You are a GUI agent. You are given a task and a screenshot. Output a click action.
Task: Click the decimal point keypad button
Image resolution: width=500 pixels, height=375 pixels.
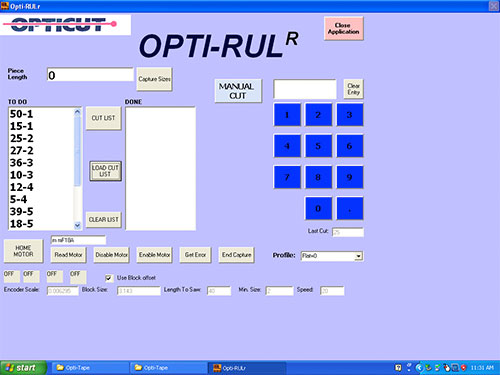click(x=350, y=208)
